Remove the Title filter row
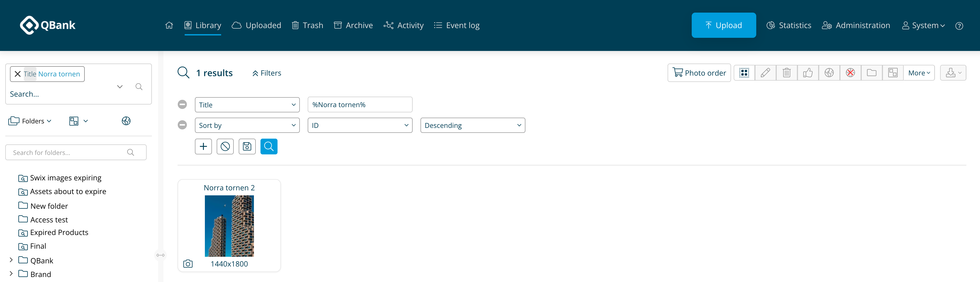The image size is (980, 282). 182,104
